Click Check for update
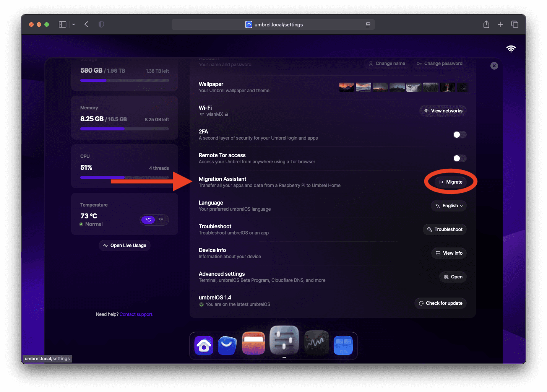547x392 pixels. 440,303
